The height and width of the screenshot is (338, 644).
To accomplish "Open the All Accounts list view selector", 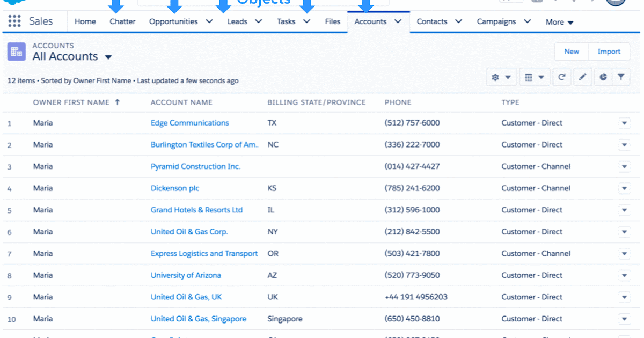I will click(108, 56).
